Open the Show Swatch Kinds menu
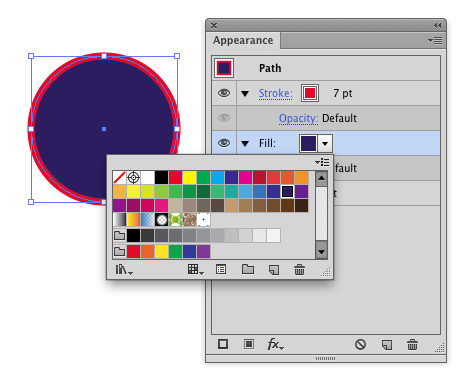The width and height of the screenshot is (471, 390). pyautogui.click(x=195, y=270)
